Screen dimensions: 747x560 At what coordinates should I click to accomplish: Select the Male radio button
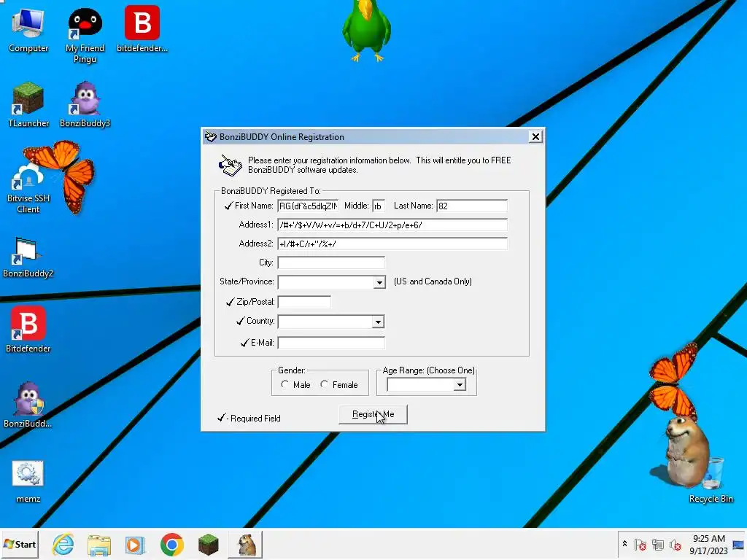(x=285, y=384)
